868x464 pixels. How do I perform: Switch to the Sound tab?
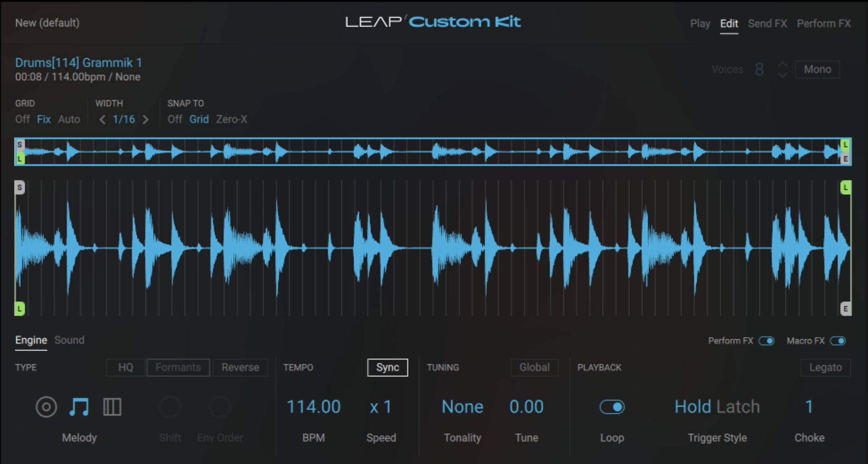(x=69, y=340)
